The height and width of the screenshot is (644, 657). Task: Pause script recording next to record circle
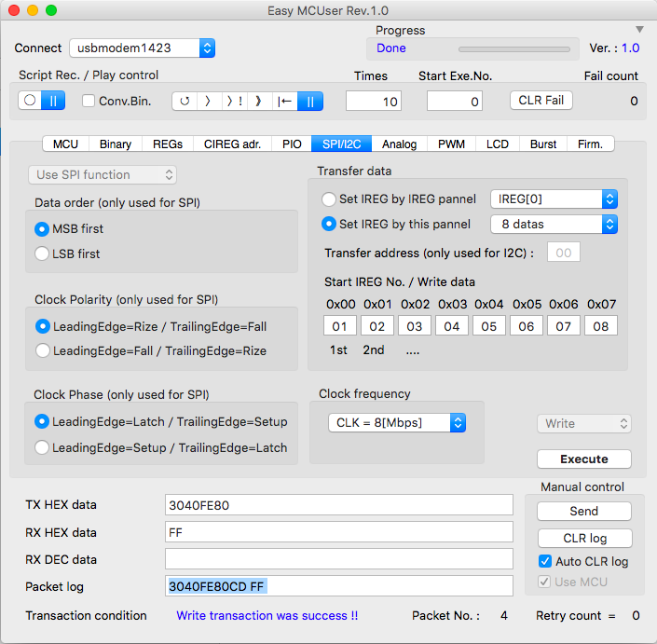coord(53,101)
